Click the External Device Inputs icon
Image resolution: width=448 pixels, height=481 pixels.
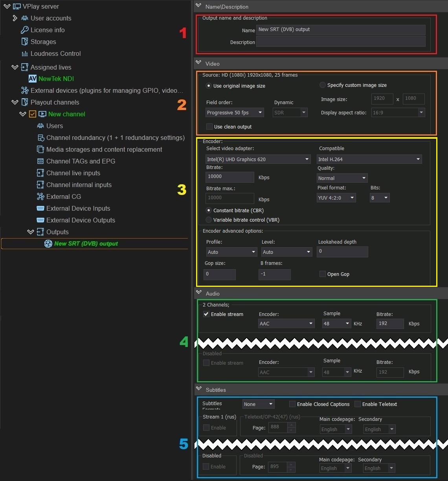(40, 208)
